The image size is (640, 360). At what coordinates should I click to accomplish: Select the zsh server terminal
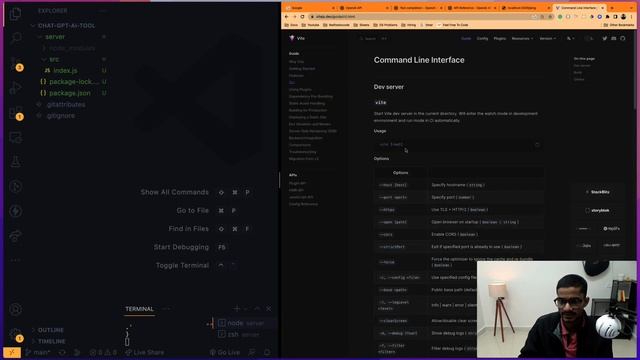pyautogui.click(x=244, y=335)
